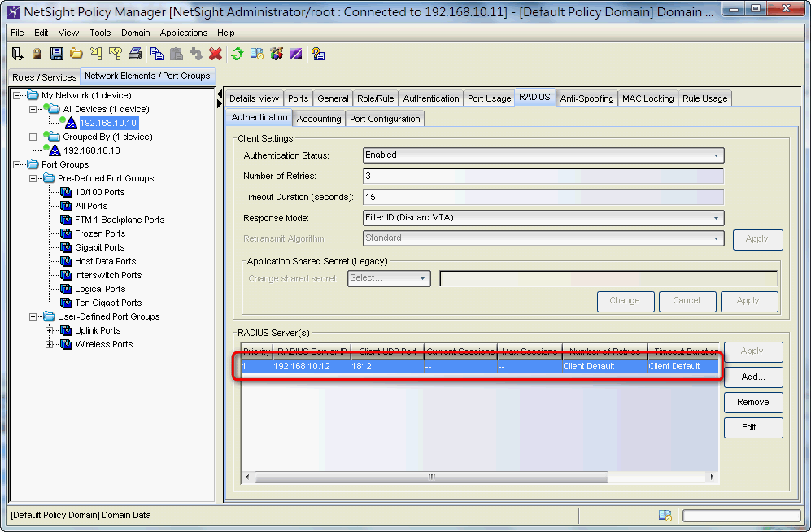
Task: Select the 10/100 Ports group
Action: click(x=99, y=192)
